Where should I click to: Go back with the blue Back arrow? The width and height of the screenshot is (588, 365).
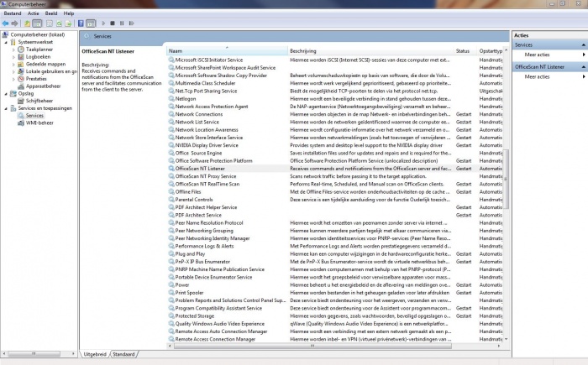point(5,23)
